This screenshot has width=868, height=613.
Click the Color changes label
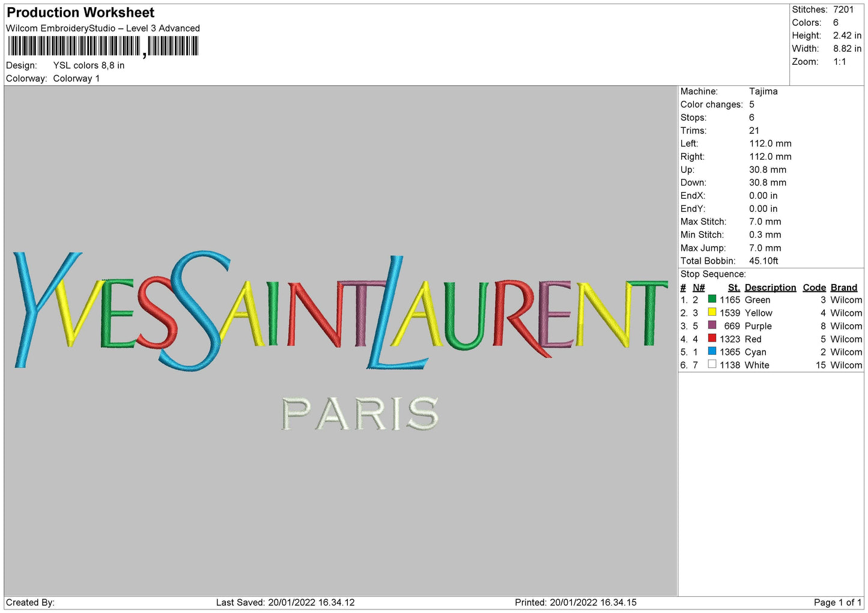click(711, 104)
